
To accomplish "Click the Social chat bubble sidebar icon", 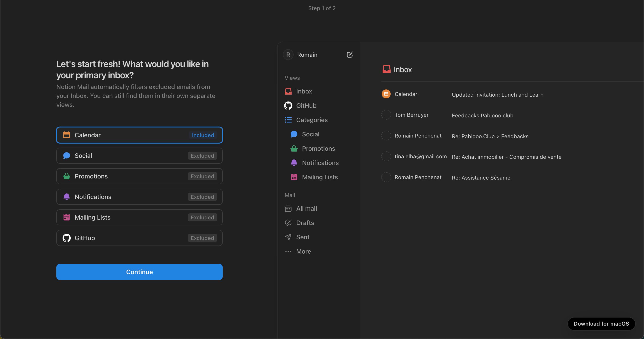I will click(294, 134).
